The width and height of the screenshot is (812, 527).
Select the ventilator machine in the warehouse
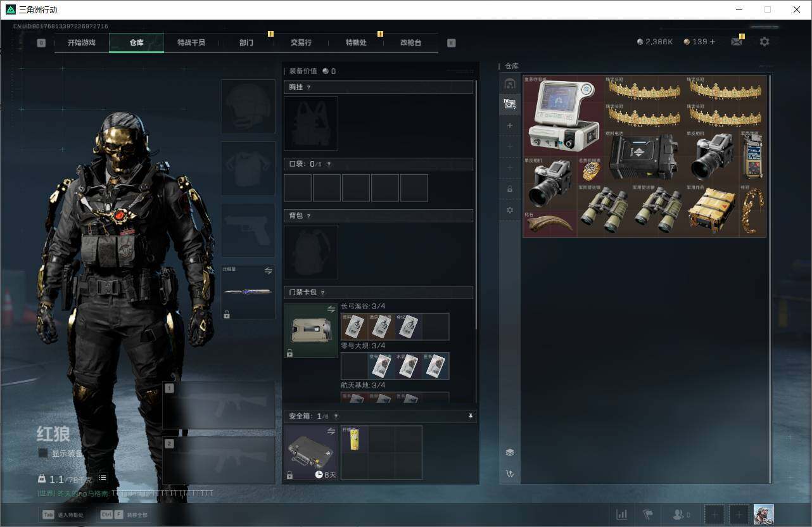[564, 117]
